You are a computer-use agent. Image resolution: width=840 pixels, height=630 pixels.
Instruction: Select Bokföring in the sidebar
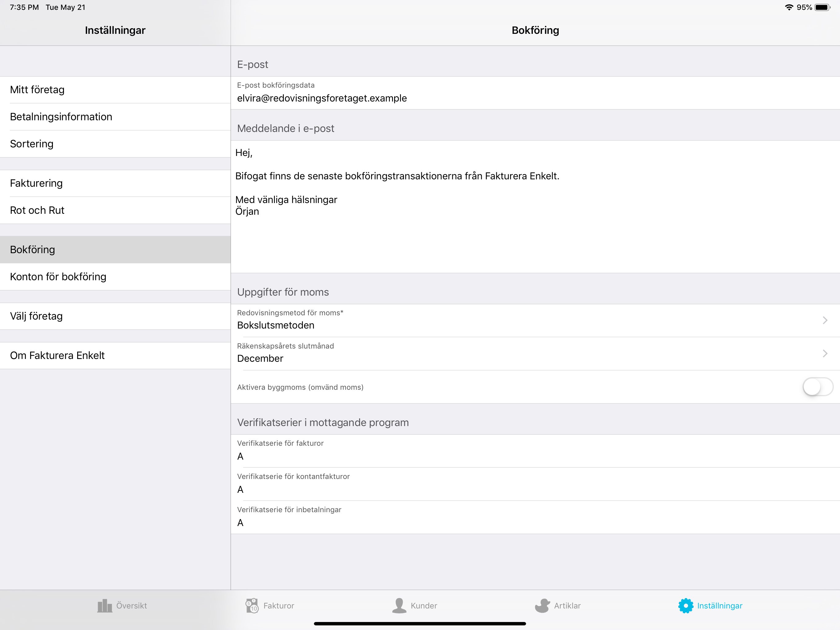[x=115, y=250]
